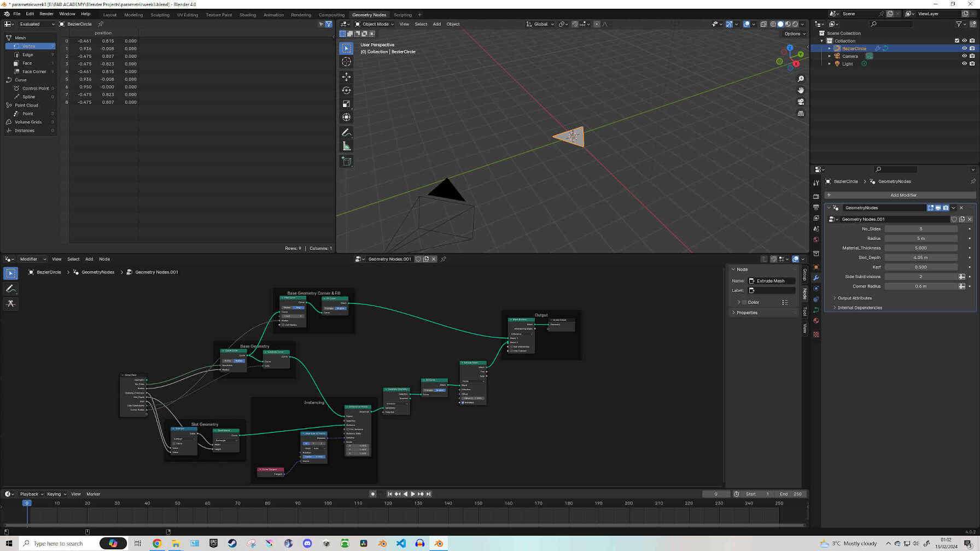Image resolution: width=980 pixels, height=551 pixels.
Task: Click the viewport zoom magnifier icon
Action: [x=801, y=79]
